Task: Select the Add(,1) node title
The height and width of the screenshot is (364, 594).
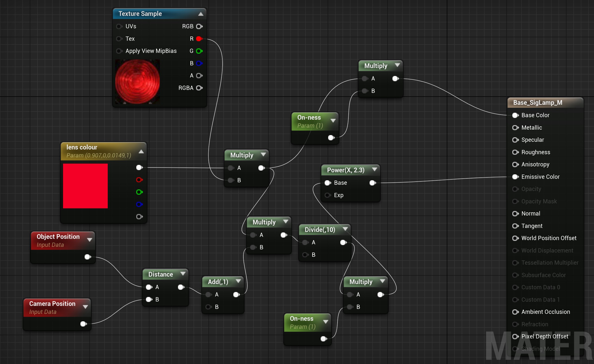Action: coord(218,282)
